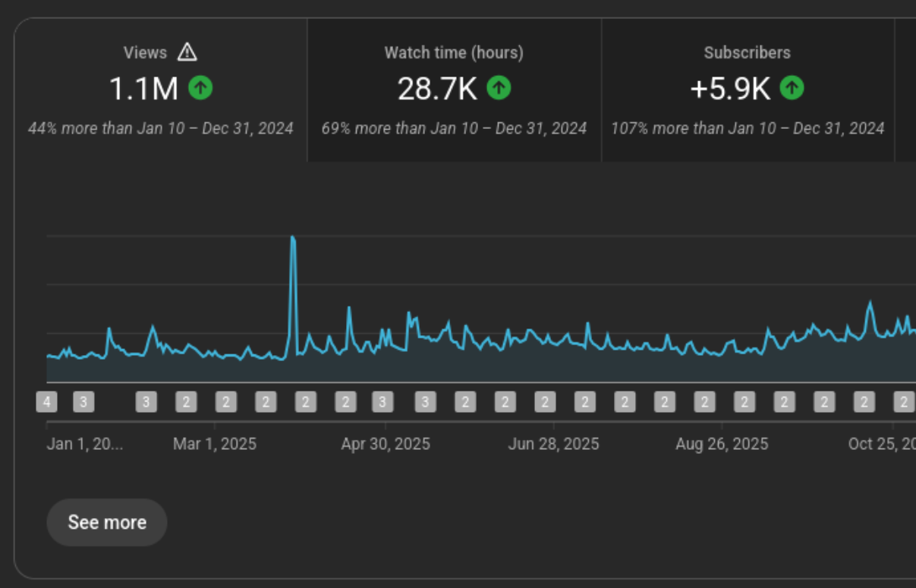Click the See more button
The width and height of the screenshot is (916, 588).
(x=106, y=522)
